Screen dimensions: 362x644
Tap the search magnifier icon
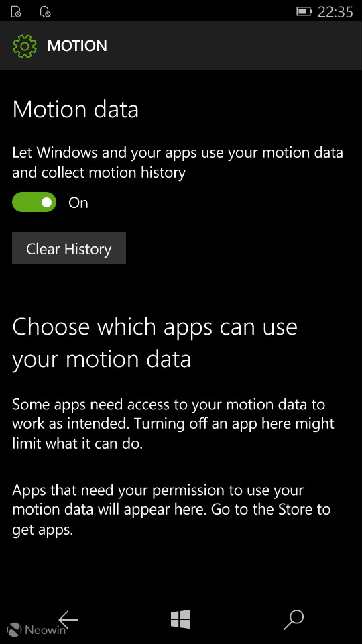tap(294, 619)
